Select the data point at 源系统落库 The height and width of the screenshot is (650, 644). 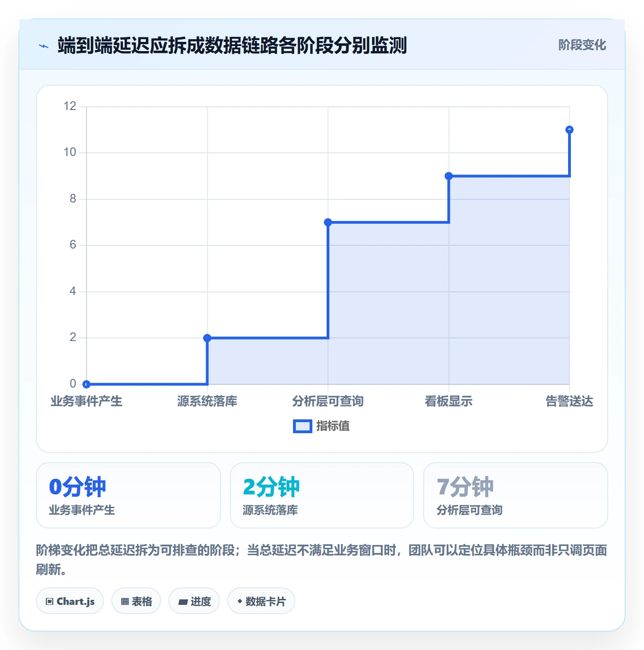(x=207, y=338)
